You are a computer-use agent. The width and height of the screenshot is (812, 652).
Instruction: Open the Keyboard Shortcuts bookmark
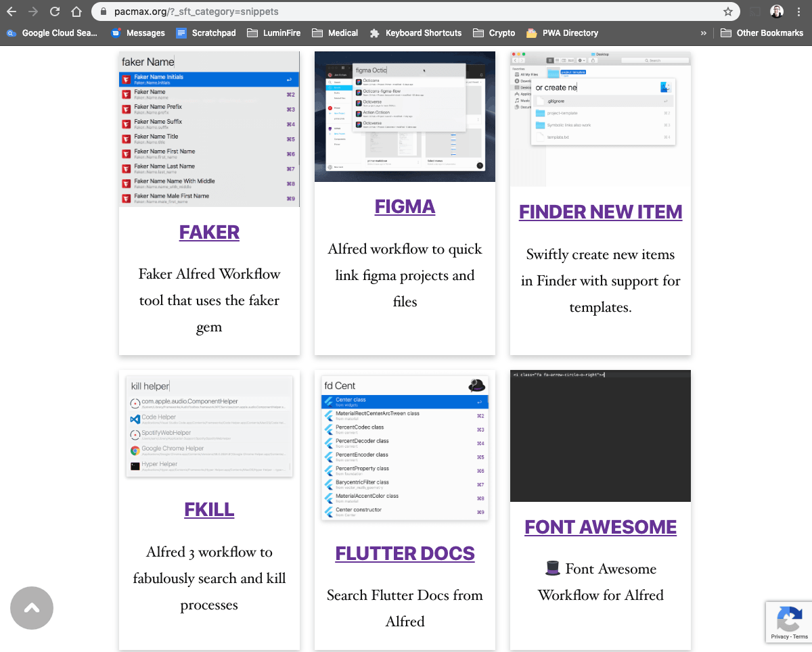tap(415, 32)
